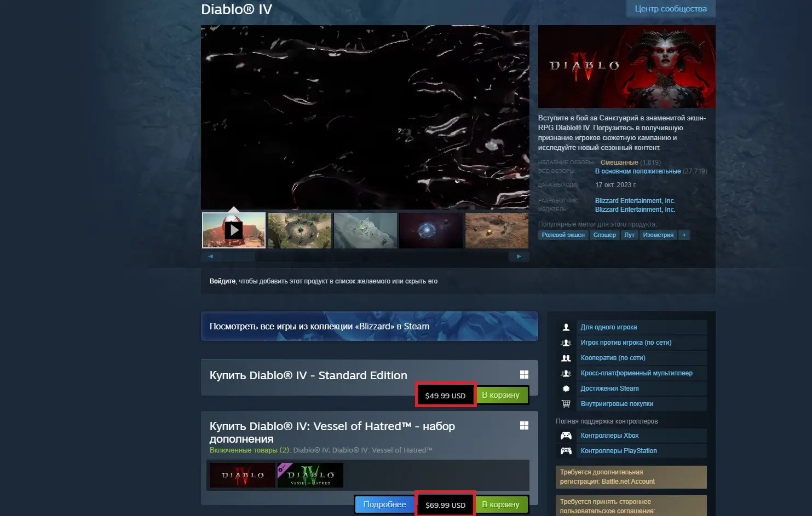Click the Steam achievements star icon
This screenshot has height=516, width=812.
(566, 389)
